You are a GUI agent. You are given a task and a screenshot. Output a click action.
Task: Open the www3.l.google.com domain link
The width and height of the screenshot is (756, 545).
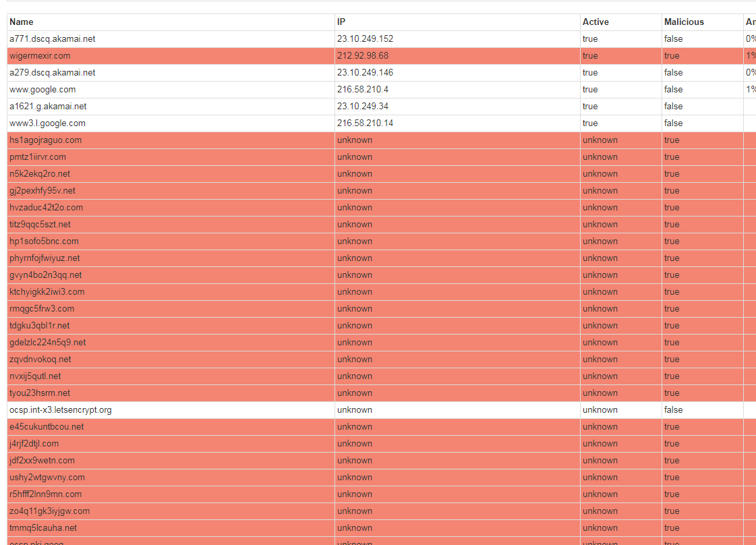47,123
